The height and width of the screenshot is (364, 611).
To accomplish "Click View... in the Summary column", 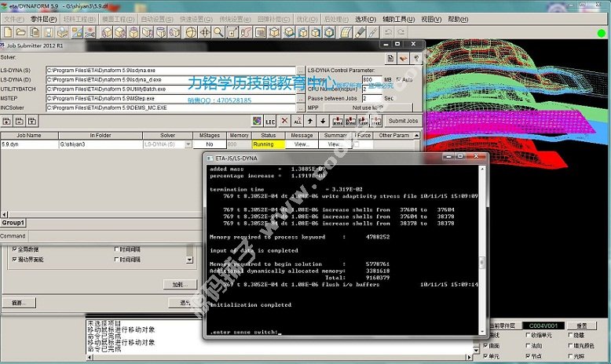I will [335, 144].
